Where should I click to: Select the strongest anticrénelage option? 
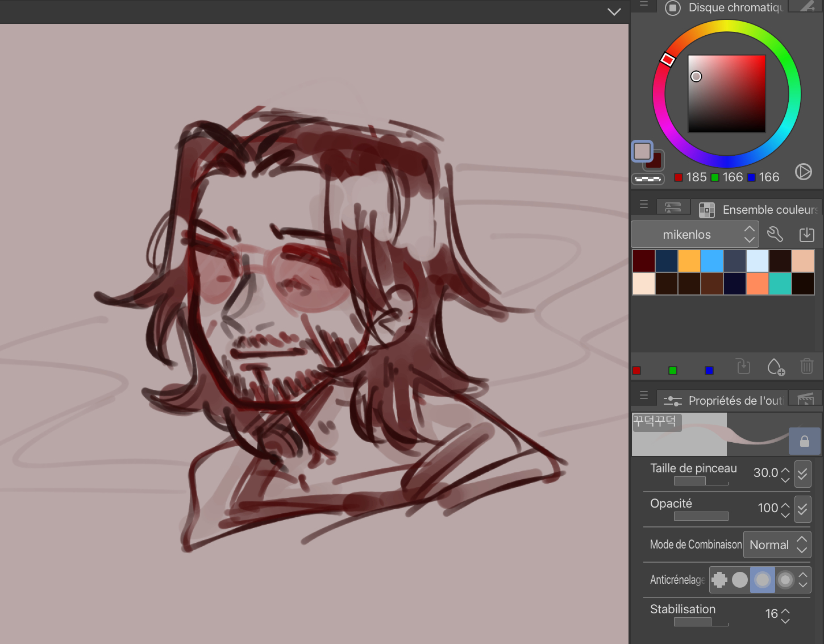point(785,580)
